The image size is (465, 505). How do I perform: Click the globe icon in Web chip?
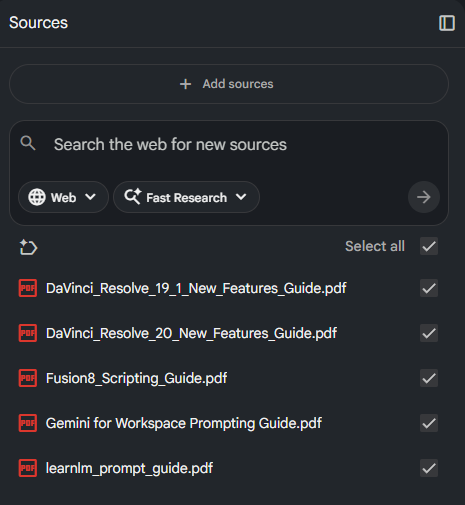[37, 197]
